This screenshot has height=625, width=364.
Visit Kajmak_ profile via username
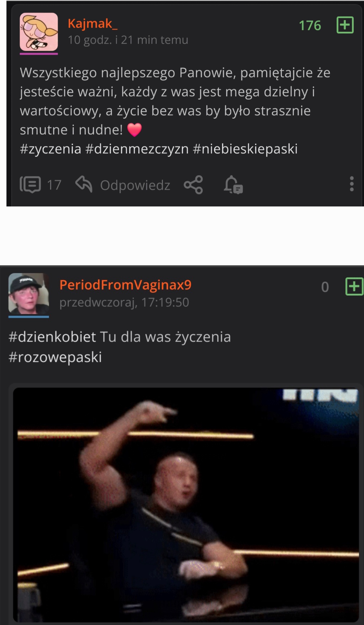point(93,24)
